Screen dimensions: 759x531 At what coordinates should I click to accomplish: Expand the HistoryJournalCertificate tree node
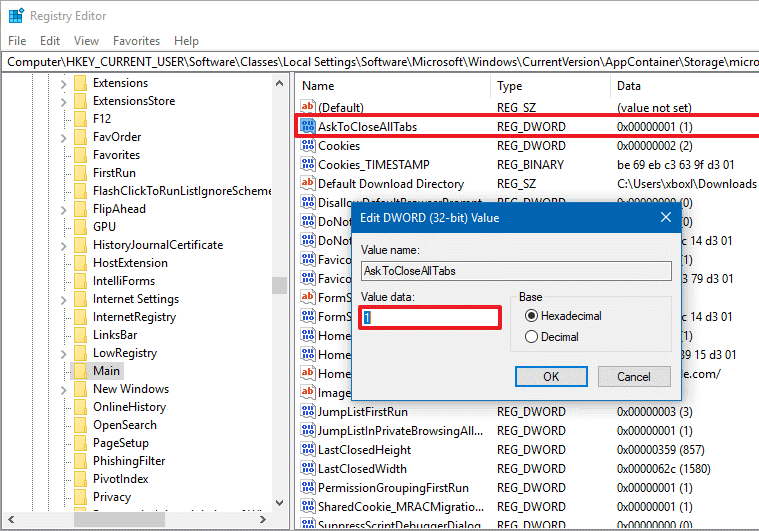click(63, 246)
